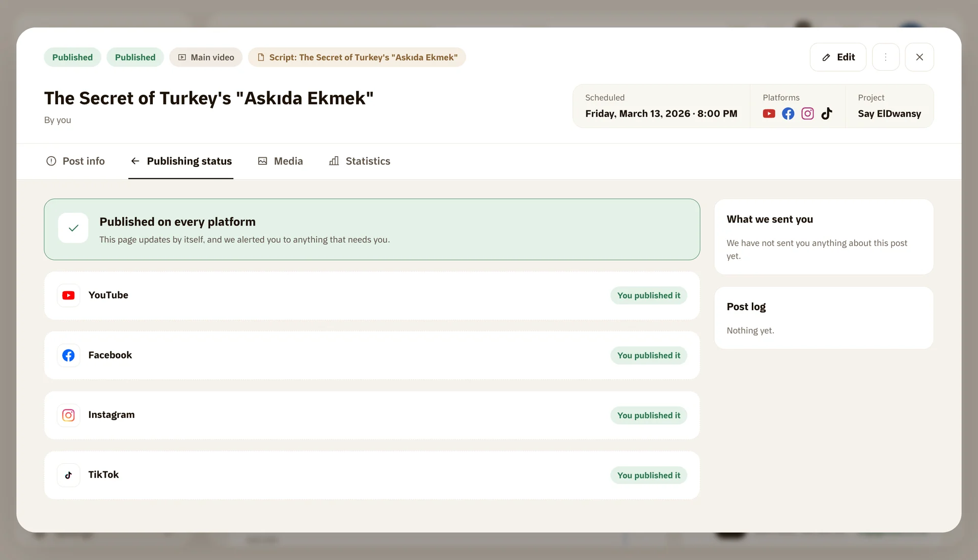Click the 'Nothing yet.' text in Post log
The image size is (978, 560).
pyautogui.click(x=750, y=330)
